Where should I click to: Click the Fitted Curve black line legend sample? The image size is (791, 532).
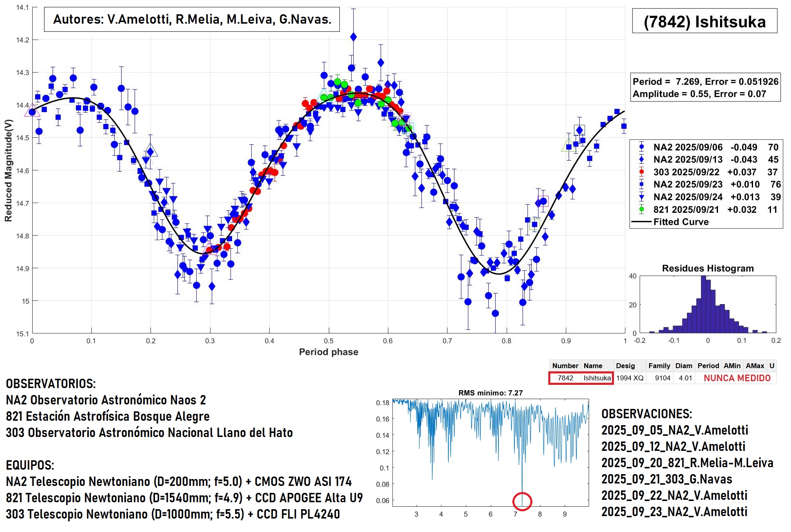point(641,222)
